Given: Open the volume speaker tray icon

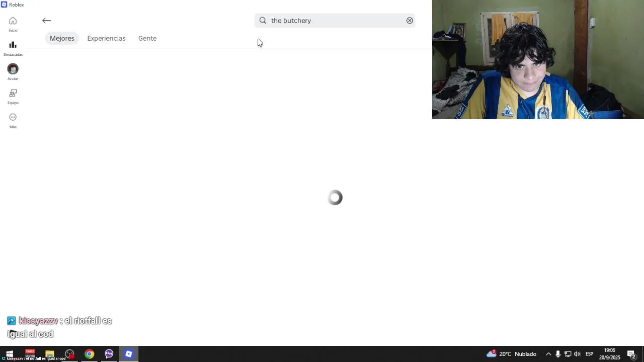Looking at the screenshot, I should click(x=577, y=354).
